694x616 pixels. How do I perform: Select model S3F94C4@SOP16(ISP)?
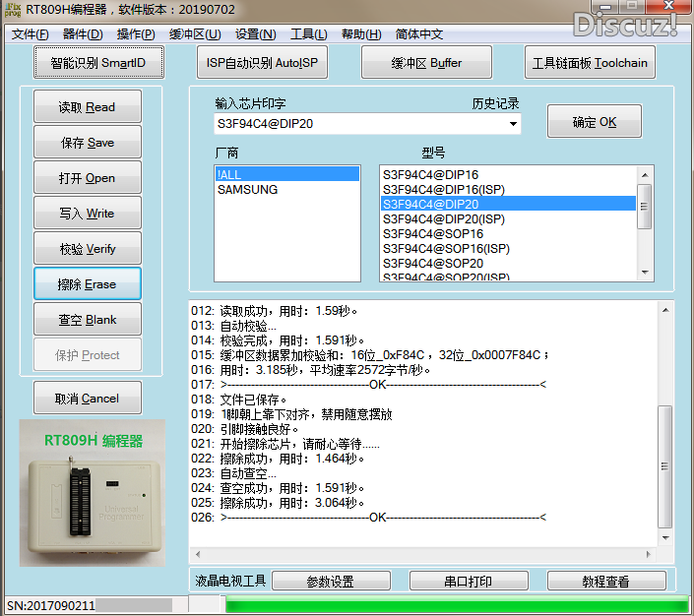point(508,249)
